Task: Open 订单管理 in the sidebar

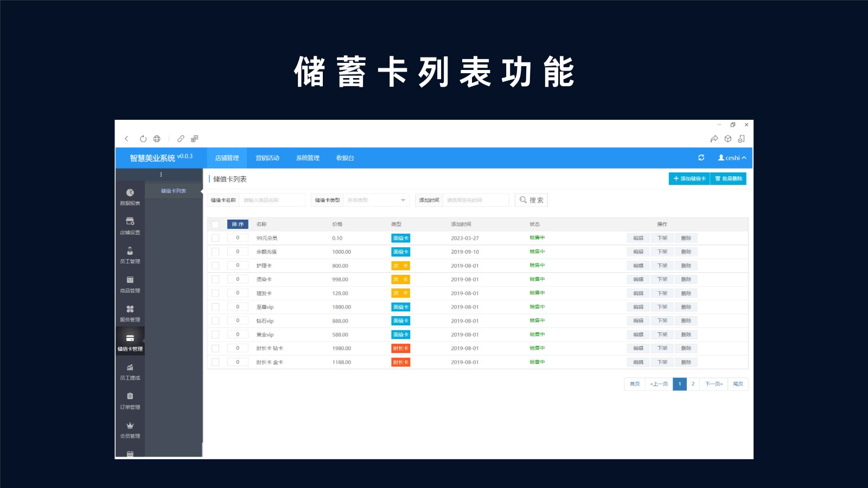Action: pos(130,401)
